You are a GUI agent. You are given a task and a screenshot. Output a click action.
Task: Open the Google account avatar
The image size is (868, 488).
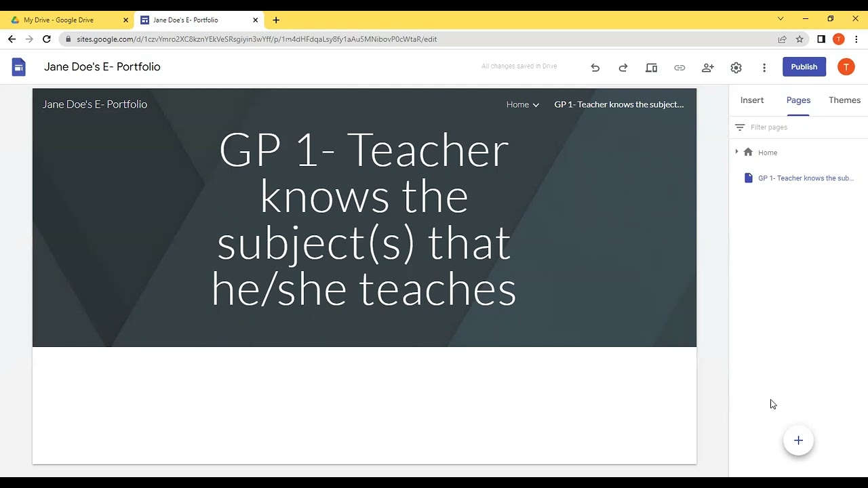point(846,66)
